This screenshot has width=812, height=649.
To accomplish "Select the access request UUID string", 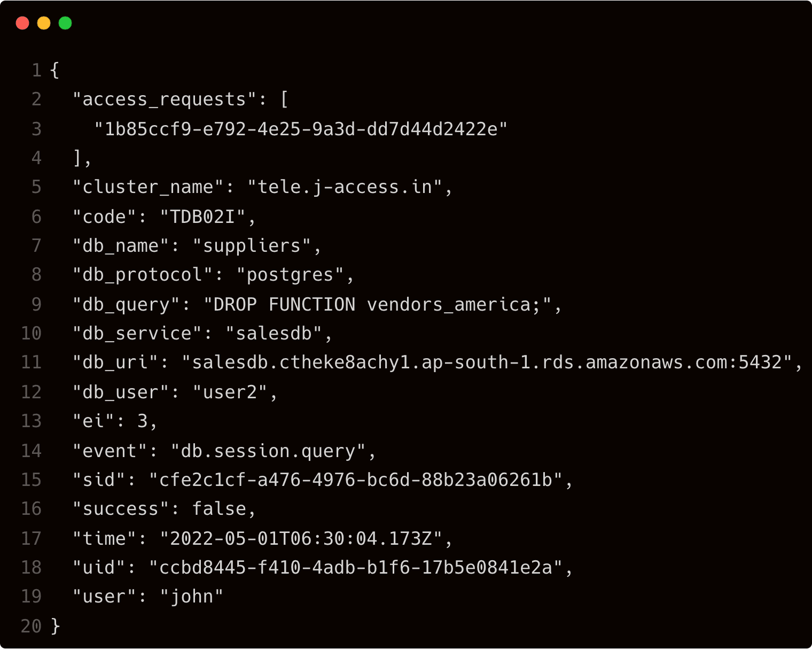I will click(301, 129).
